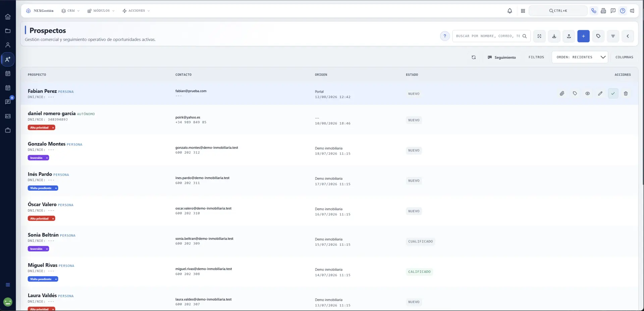This screenshot has width=644, height=311.
Task: Expand sidebar with hamburger menu icon
Action: click(8, 285)
